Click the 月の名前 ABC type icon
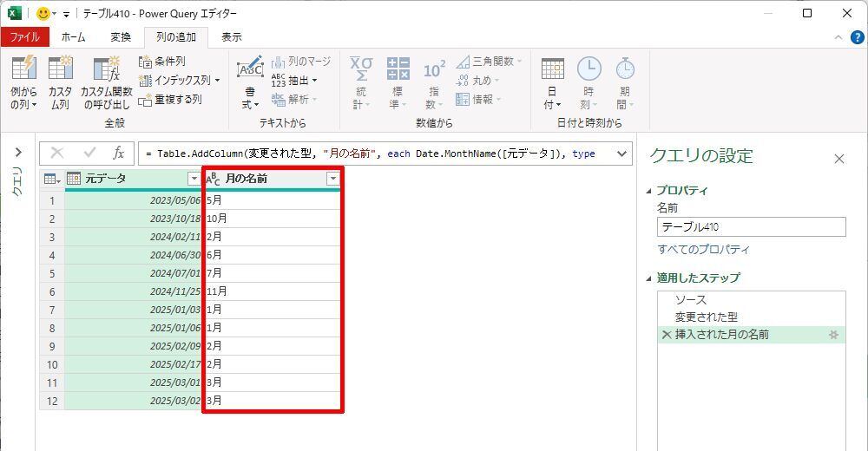The height and width of the screenshot is (451, 868). [214, 178]
